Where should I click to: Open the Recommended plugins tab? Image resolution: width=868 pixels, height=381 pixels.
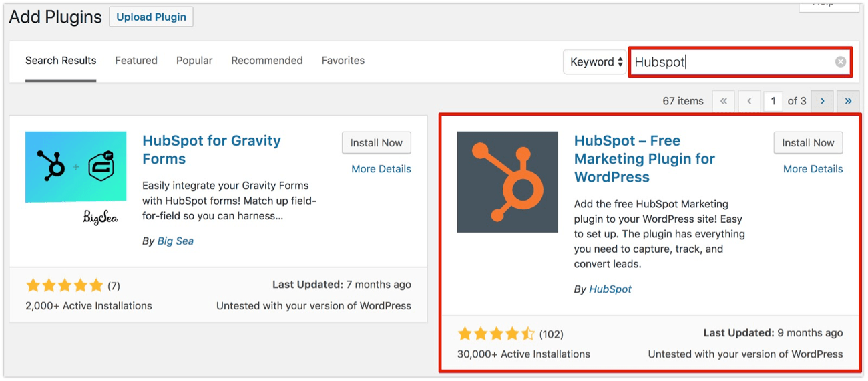(267, 61)
